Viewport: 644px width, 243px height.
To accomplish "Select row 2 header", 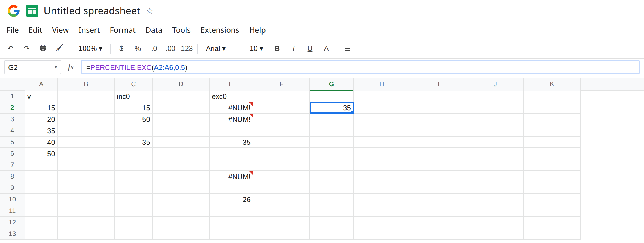I will click(x=12, y=108).
